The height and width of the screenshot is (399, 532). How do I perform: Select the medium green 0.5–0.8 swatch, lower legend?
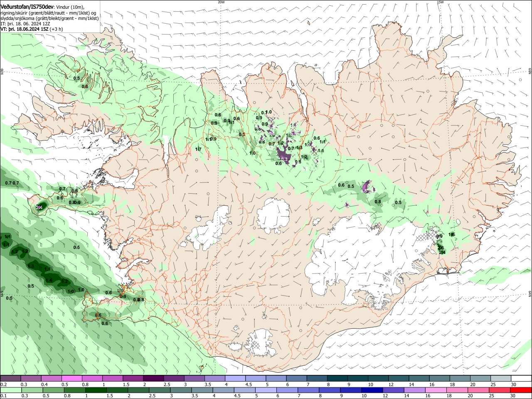[54, 390]
